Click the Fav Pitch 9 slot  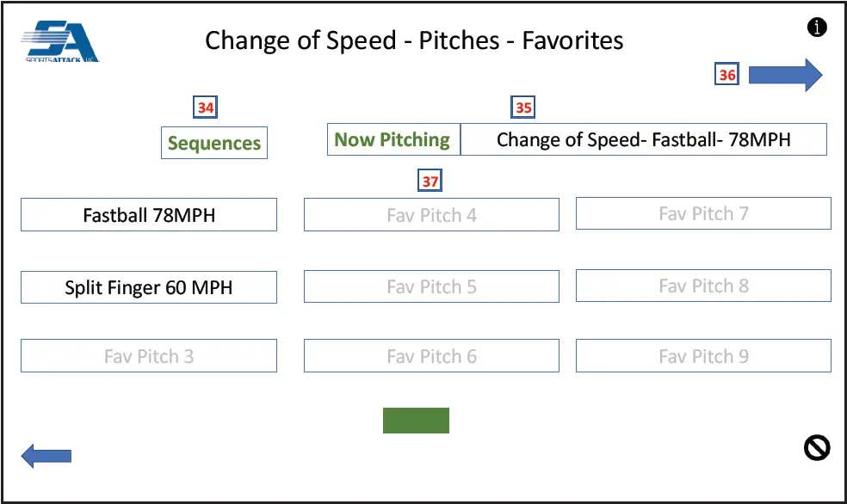[x=703, y=356]
